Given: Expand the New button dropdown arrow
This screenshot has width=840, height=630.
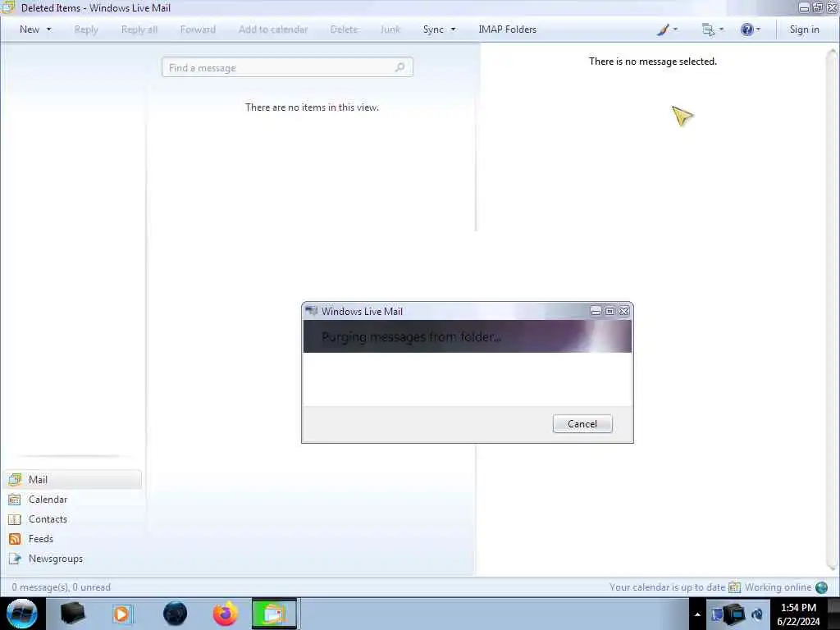Looking at the screenshot, I should 48,30.
